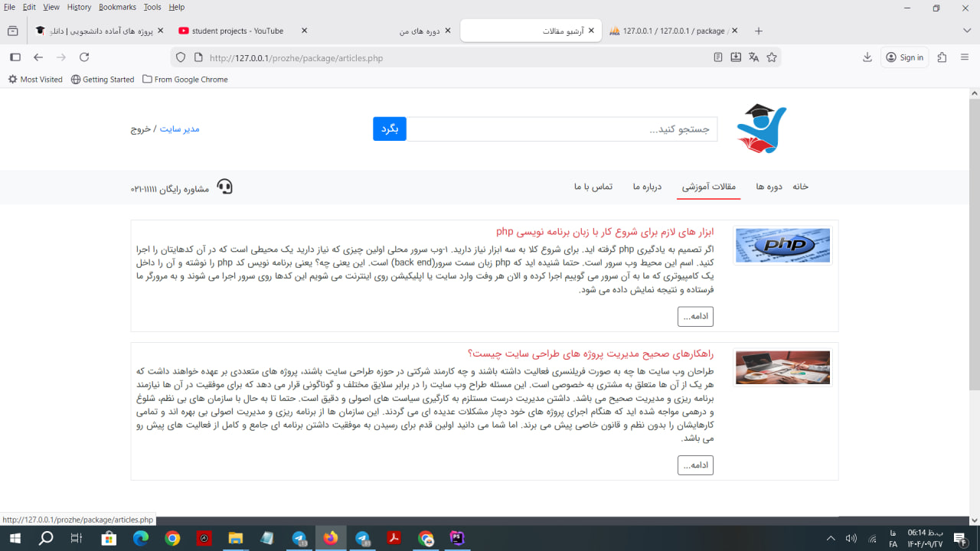Open the History menu

pos(79,7)
